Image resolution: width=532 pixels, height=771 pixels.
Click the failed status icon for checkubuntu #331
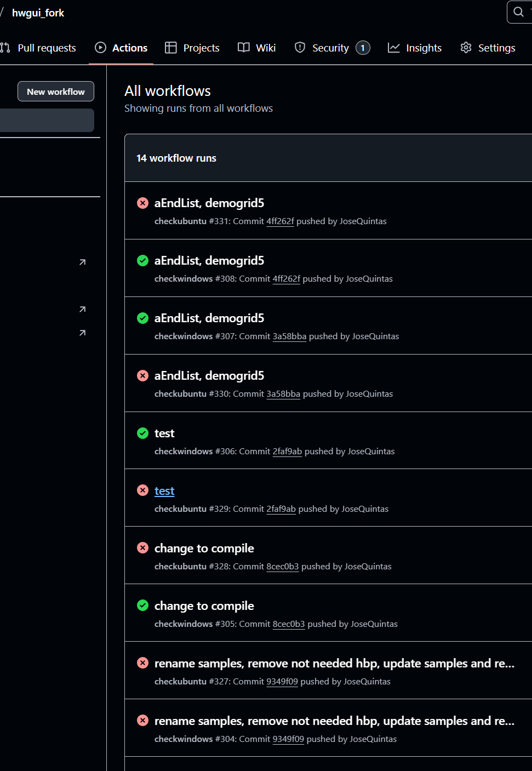(142, 203)
